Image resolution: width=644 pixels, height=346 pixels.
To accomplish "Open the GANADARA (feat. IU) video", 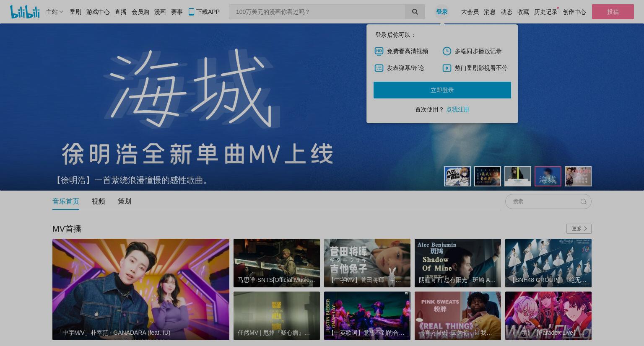I will pos(141,289).
